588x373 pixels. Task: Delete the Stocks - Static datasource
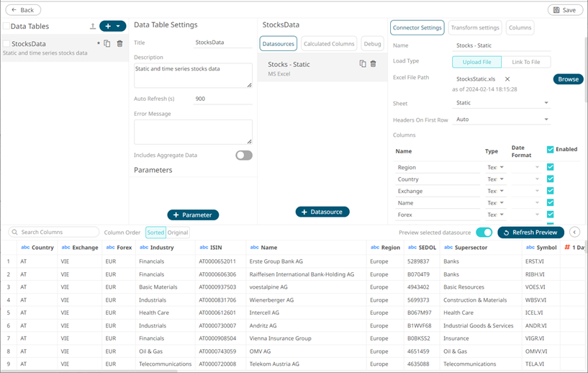[x=373, y=64]
